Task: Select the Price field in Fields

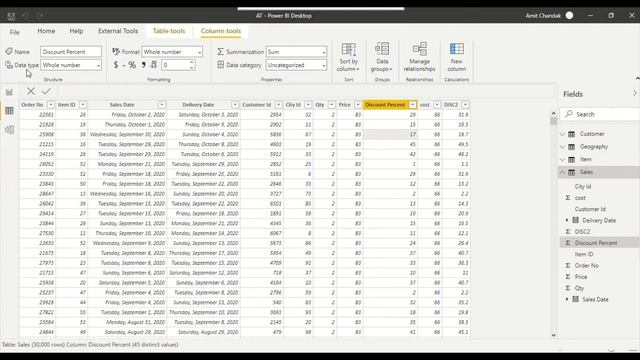Action: (581, 277)
